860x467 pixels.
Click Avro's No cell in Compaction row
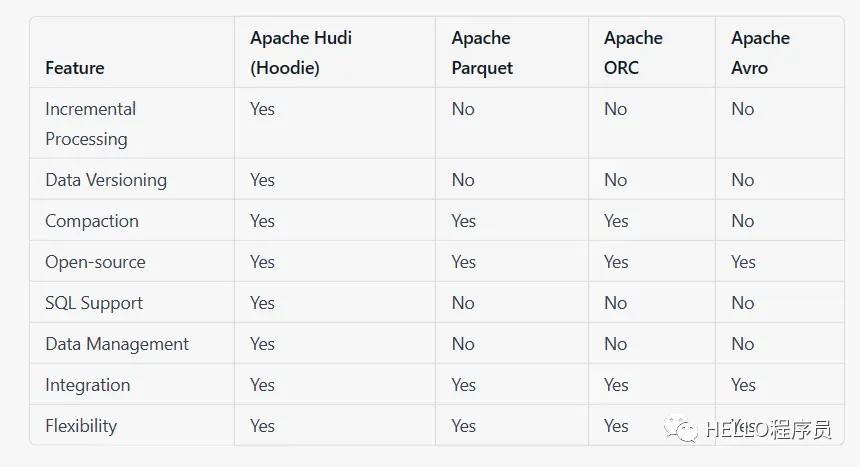(742, 221)
